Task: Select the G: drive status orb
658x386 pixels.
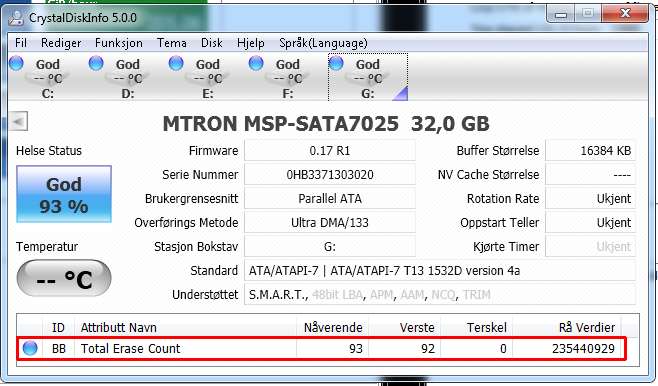Action: [336, 63]
